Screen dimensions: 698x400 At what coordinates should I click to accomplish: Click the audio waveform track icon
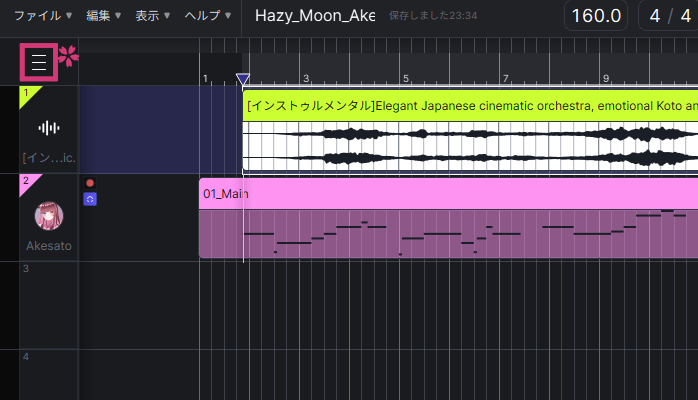(49, 128)
